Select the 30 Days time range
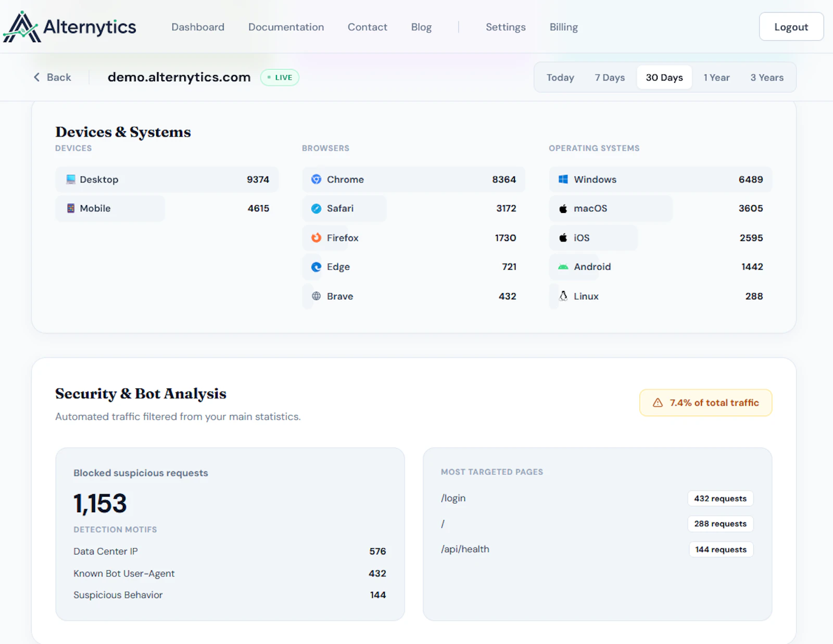The height and width of the screenshot is (644, 833). pyautogui.click(x=664, y=78)
